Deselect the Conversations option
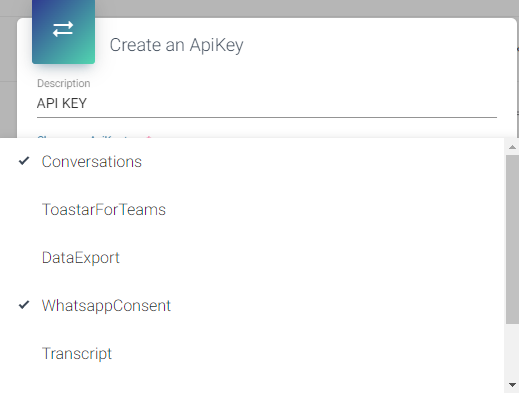 coord(253,162)
